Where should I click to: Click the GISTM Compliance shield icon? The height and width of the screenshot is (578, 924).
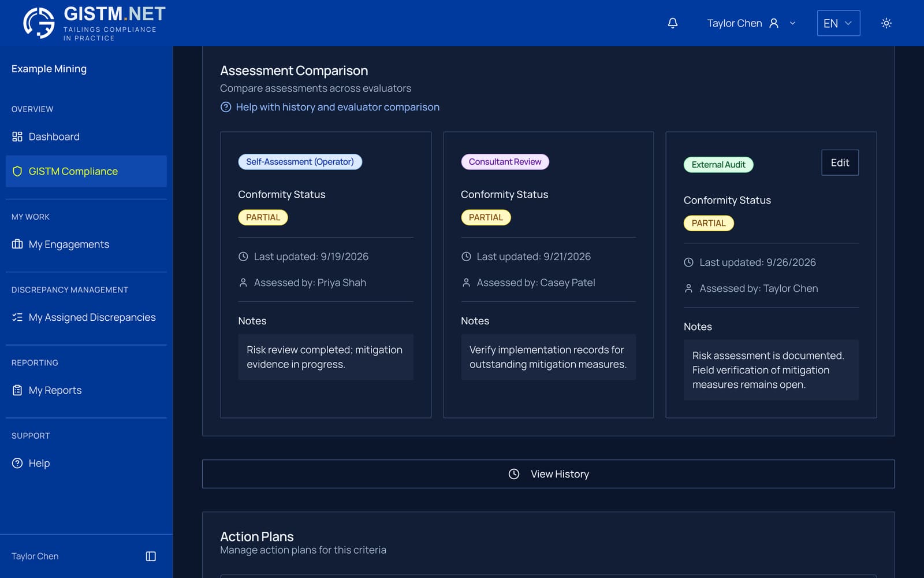tap(17, 171)
